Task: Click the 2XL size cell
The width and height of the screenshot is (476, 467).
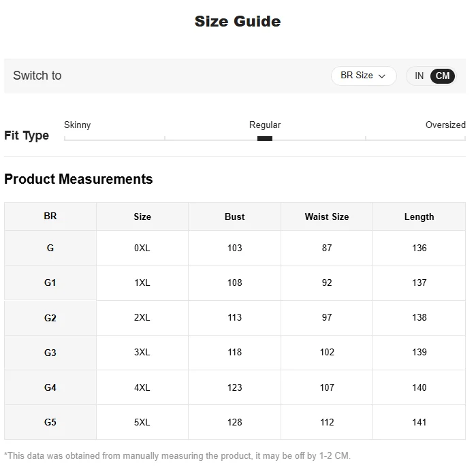Action: [142, 317]
